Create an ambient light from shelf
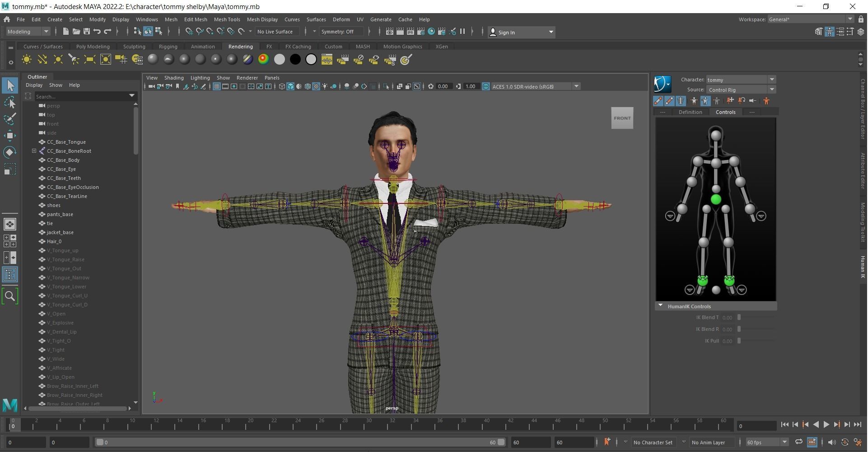This screenshot has height=452, width=868. point(27,60)
